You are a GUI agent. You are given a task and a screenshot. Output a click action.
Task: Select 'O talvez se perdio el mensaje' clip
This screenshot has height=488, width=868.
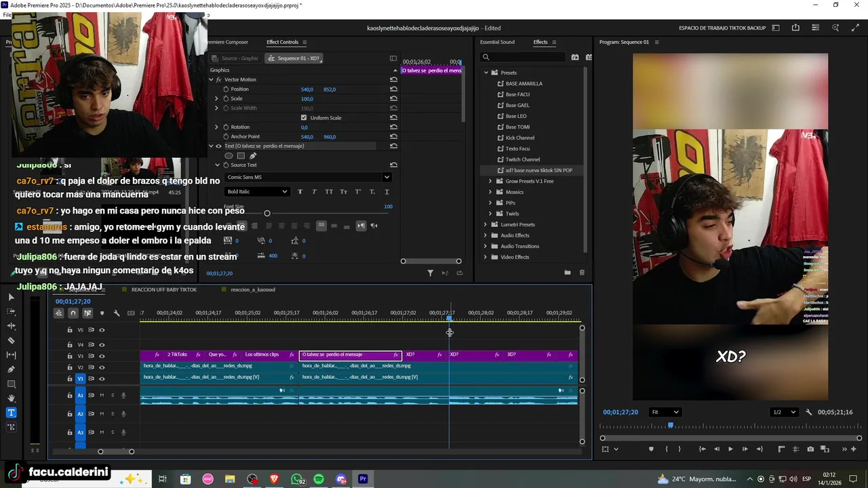click(351, 354)
